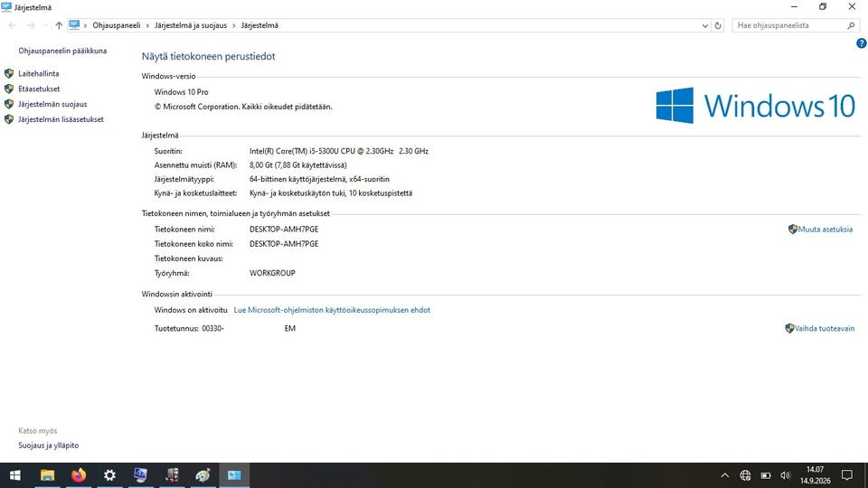Click the Järjestelmä window title icon

click(x=6, y=7)
